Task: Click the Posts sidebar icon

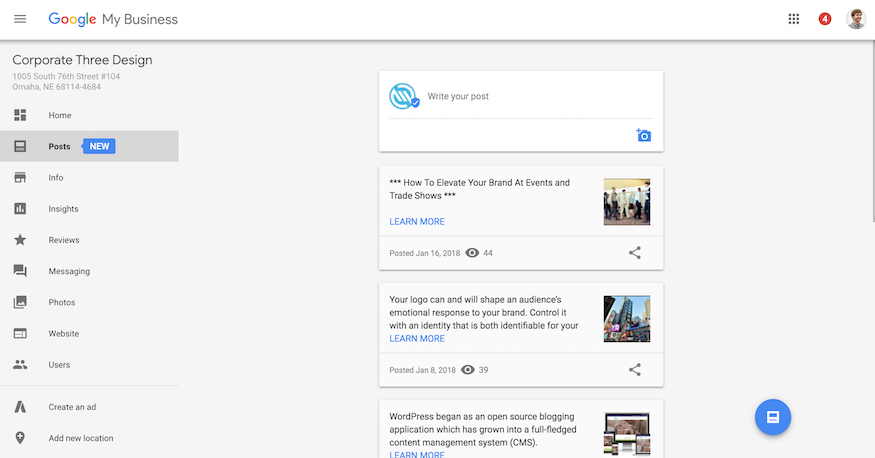Action: point(20,146)
